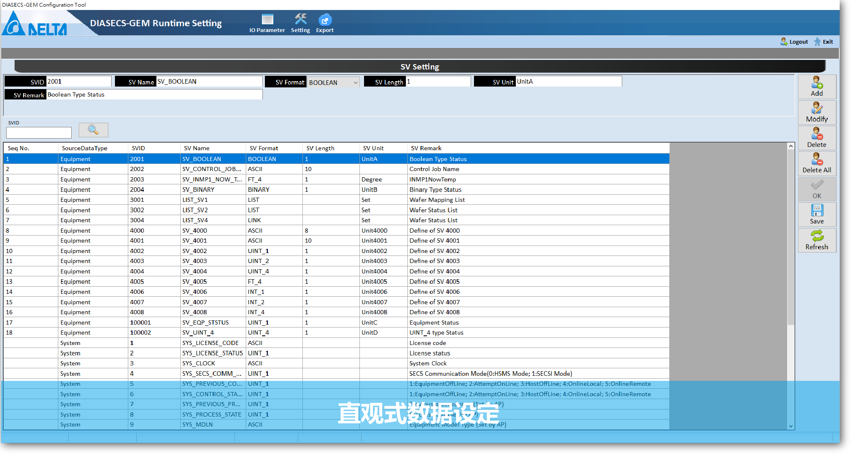Click the SV Name column header
This screenshot has height=459, width=868.
197,148
